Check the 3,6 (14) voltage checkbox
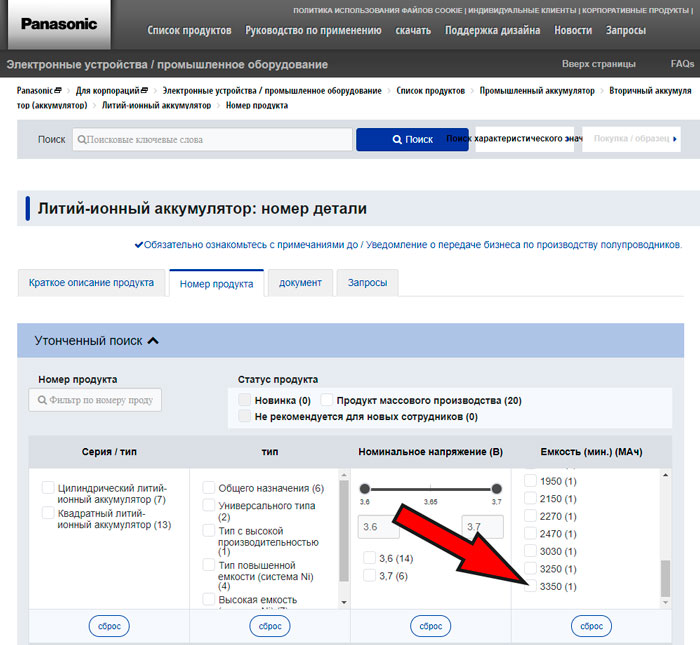This screenshot has height=645, width=700. point(369,558)
